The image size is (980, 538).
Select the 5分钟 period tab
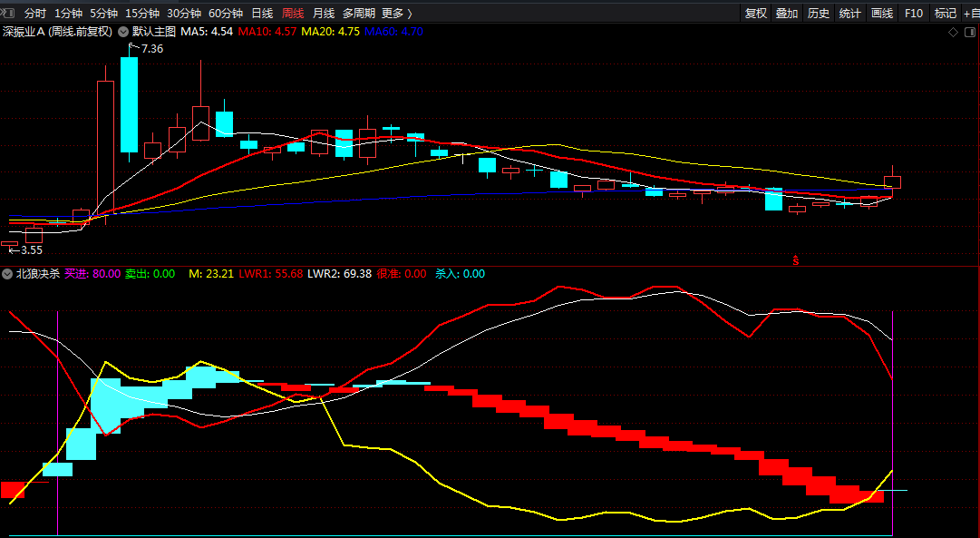click(x=103, y=13)
